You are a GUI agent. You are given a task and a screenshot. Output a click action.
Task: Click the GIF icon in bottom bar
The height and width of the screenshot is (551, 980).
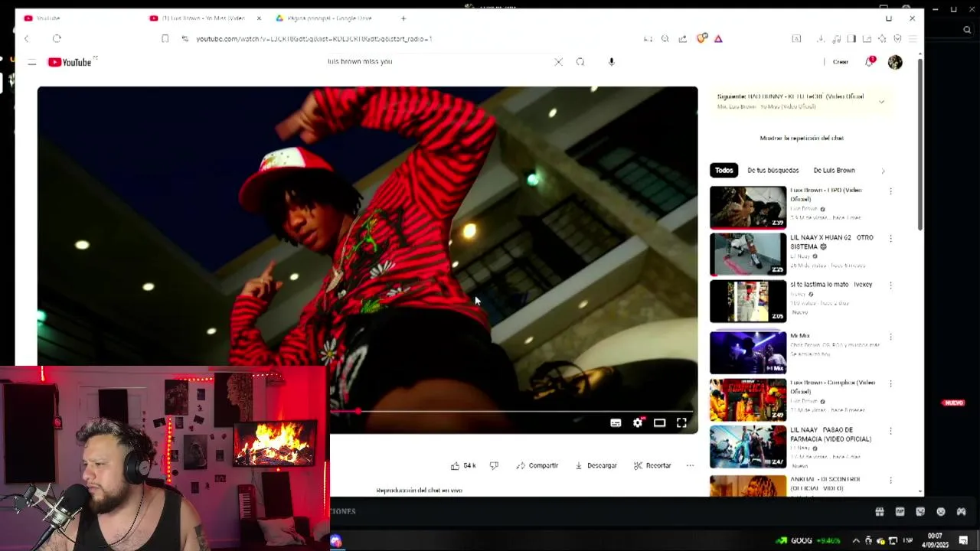[x=900, y=512]
